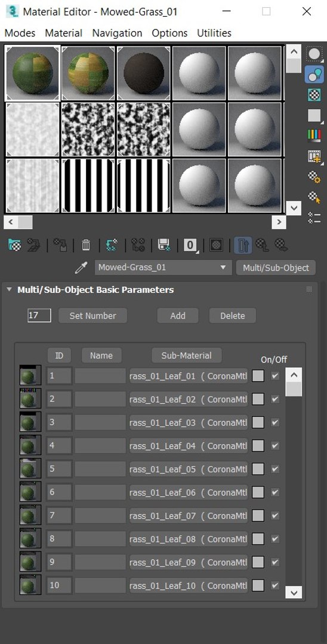Click the sub-material list scroll down arrow
The image size is (327, 644).
294,592
